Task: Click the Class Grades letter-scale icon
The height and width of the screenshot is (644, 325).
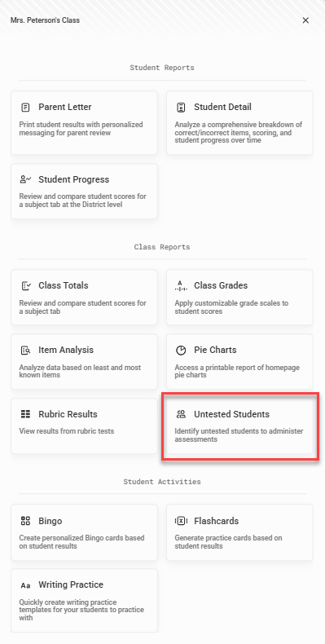Action: pyautogui.click(x=181, y=286)
